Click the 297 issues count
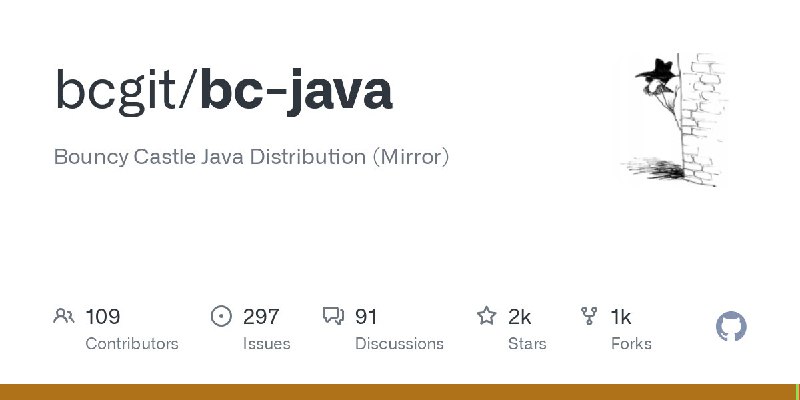Screen dimensions: 800x400 tap(261, 317)
